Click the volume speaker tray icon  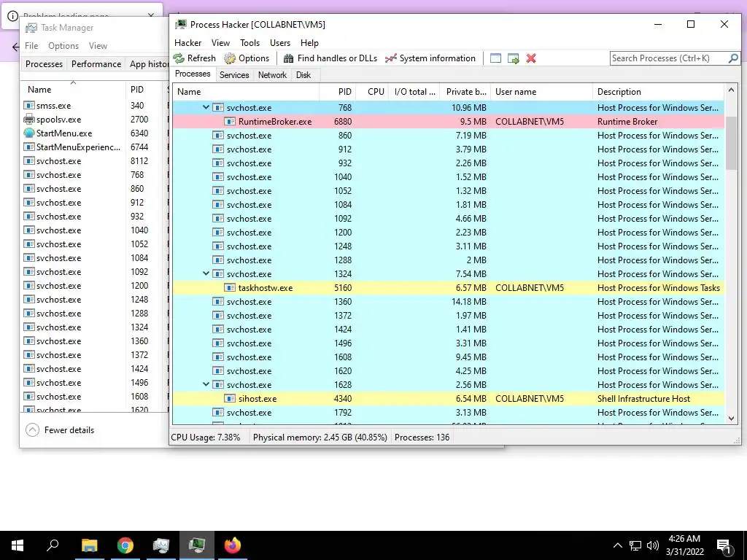pos(653,545)
